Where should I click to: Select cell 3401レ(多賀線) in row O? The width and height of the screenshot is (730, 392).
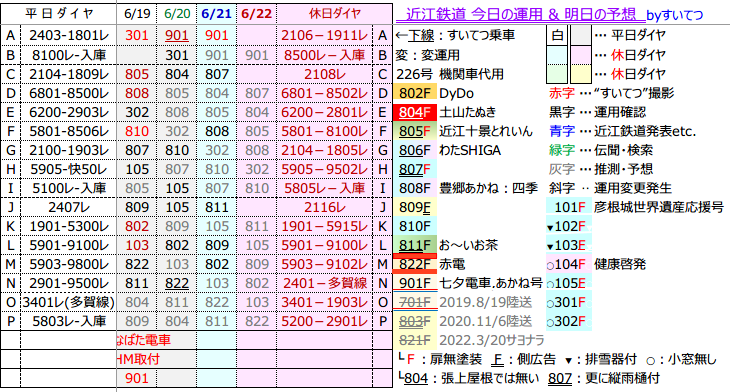[x=68, y=302]
